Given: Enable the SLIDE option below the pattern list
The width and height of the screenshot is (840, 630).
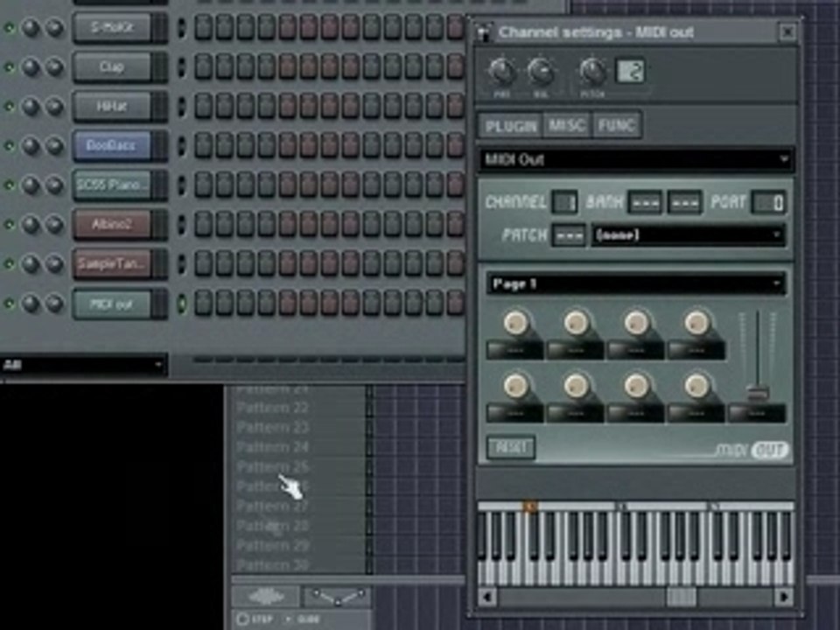Looking at the screenshot, I should click(304, 619).
